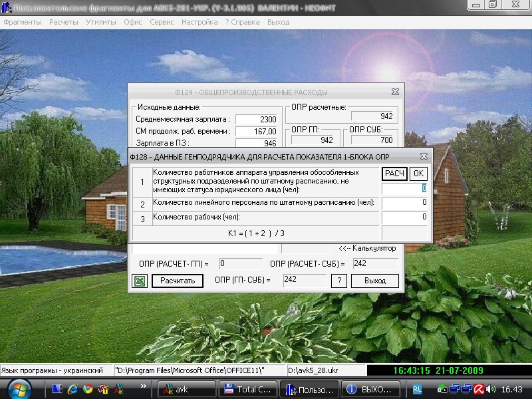
Task: Confirm with the OK button in Ф128
Action: coord(418,174)
